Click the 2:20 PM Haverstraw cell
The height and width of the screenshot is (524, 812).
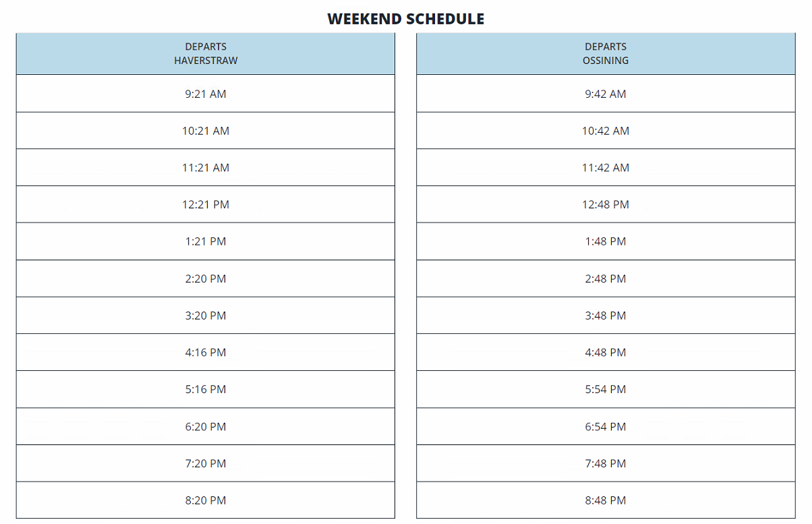pos(206,279)
